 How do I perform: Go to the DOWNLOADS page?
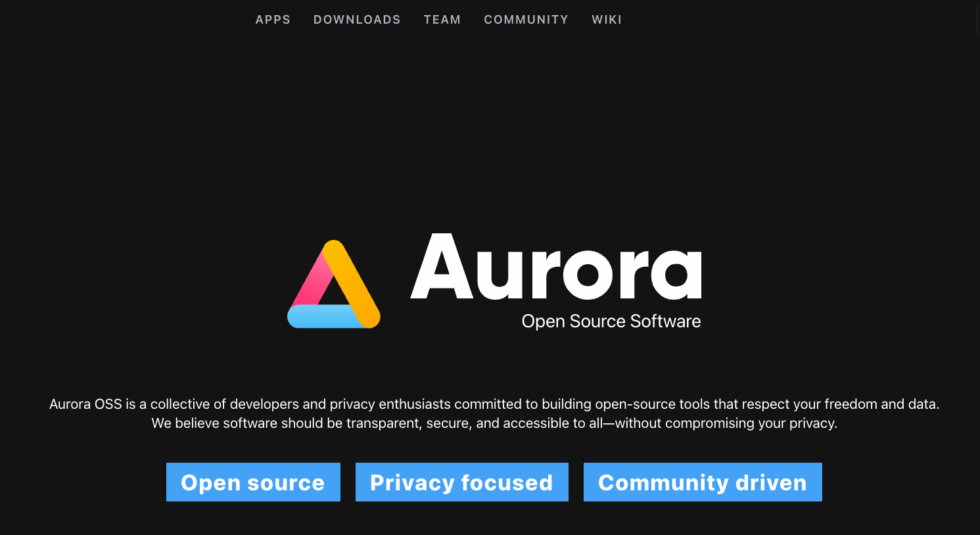[357, 20]
